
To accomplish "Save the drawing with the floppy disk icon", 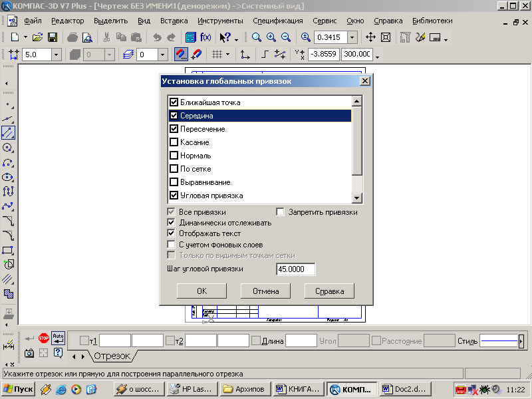I will (x=53, y=37).
